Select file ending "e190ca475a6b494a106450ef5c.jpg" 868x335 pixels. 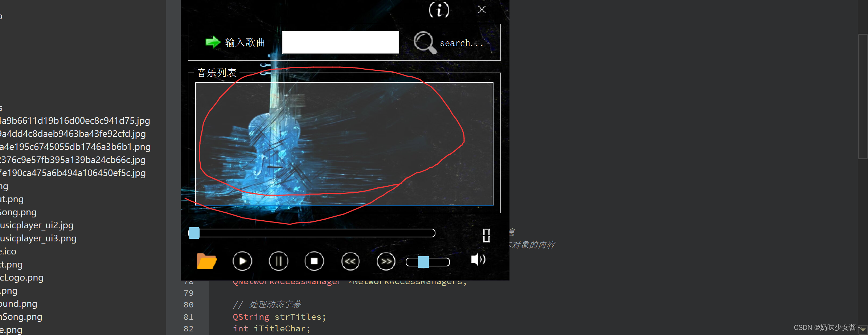73,173
